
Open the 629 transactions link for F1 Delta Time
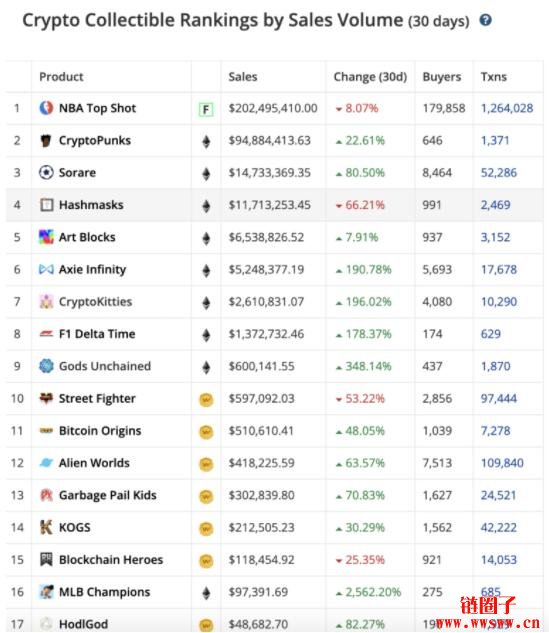pos(490,334)
